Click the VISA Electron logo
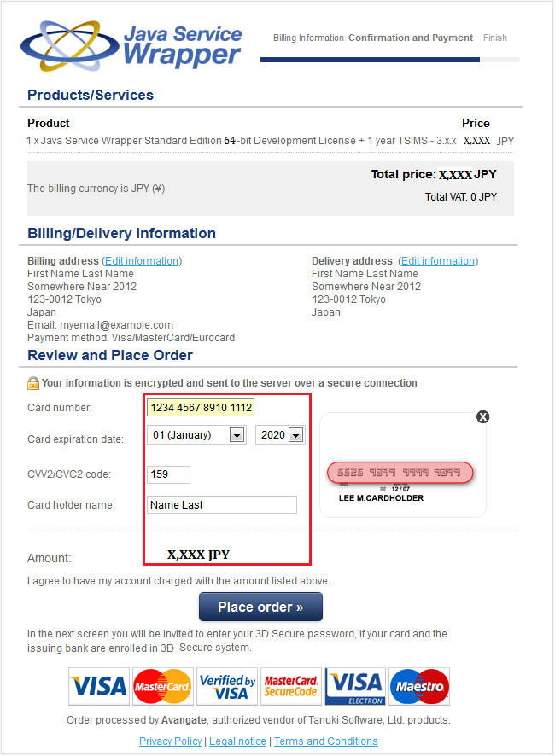 click(x=355, y=686)
